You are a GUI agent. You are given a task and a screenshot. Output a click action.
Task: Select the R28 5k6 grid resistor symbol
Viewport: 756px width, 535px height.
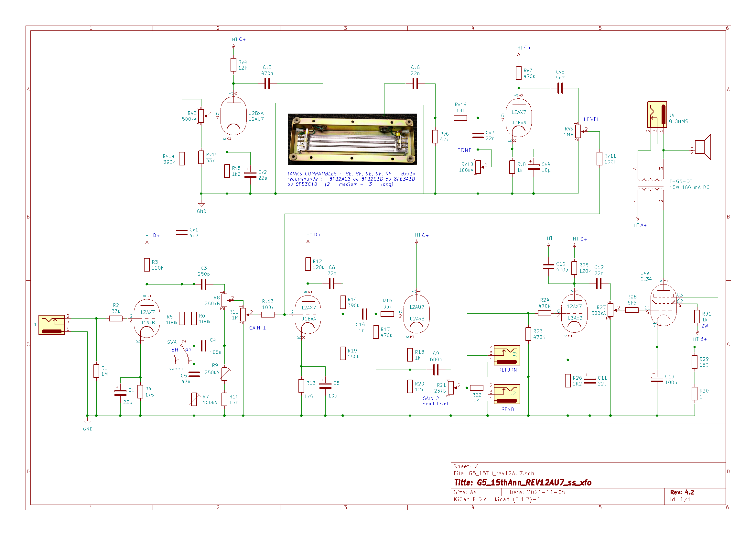click(632, 310)
